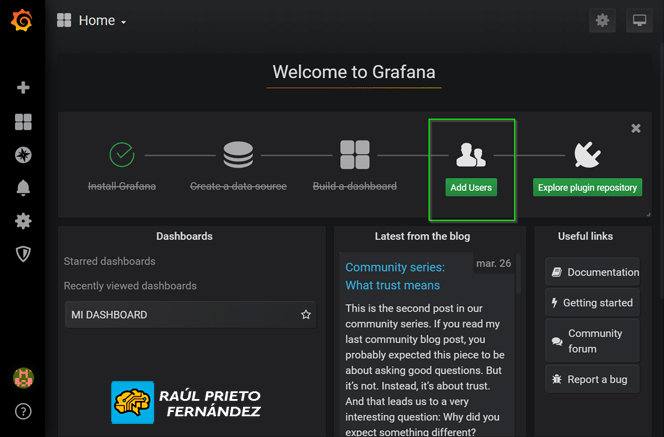Dismiss the getting started panel
The height and width of the screenshot is (437, 664).
click(x=636, y=128)
